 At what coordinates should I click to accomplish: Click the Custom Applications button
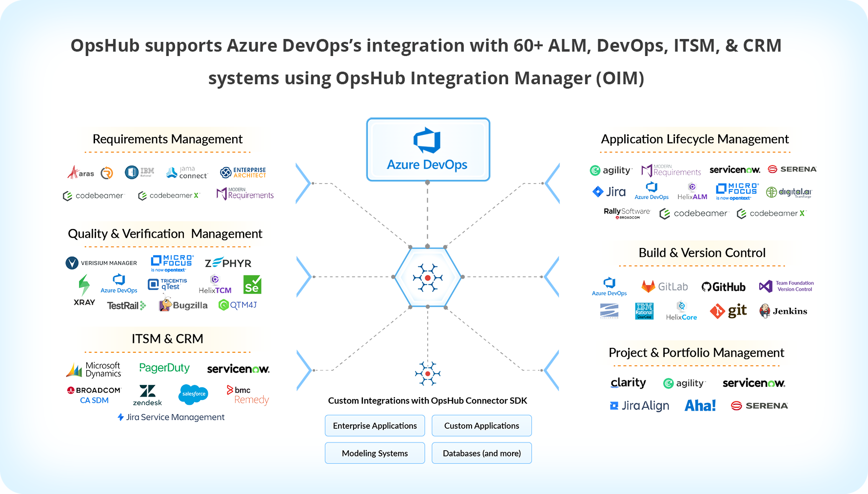(481, 425)
